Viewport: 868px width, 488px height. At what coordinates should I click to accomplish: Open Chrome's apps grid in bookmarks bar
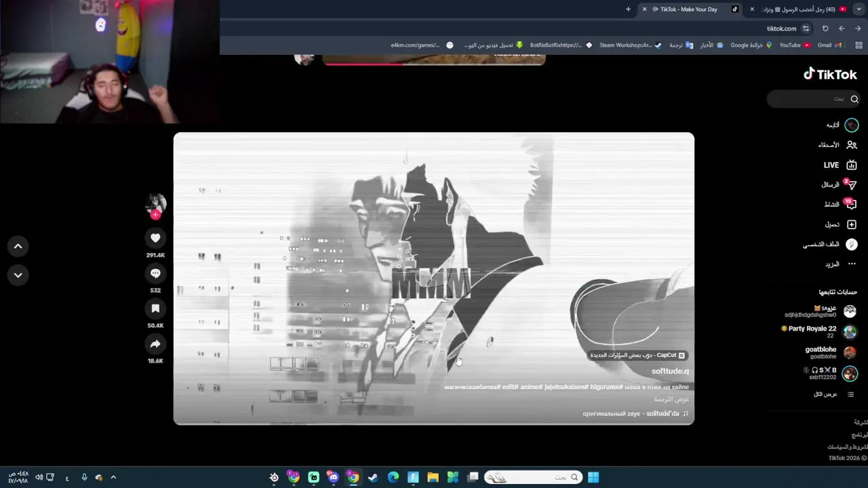[x=859, y=45]
